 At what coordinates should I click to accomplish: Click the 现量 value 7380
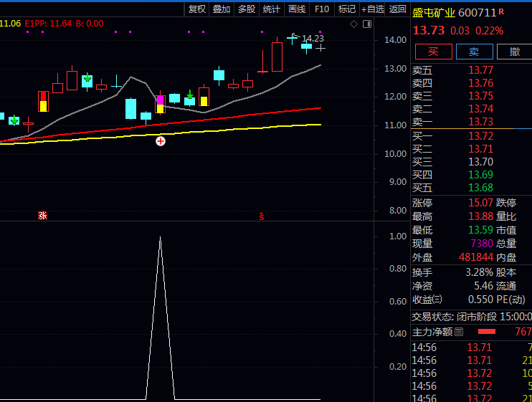(482, 244)
